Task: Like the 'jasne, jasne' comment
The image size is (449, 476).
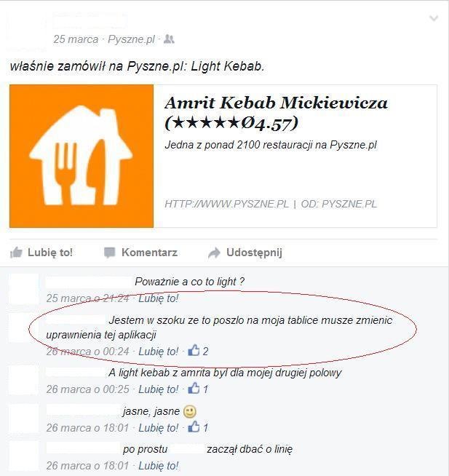Action: point(159,428)
